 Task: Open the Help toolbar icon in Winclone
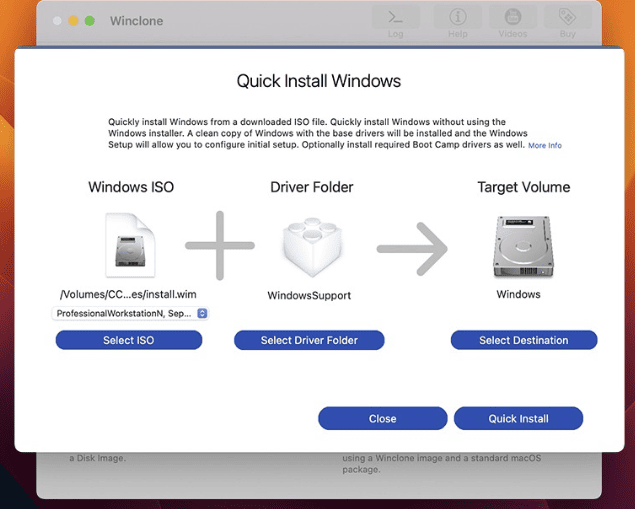click(x=458, y=18)
